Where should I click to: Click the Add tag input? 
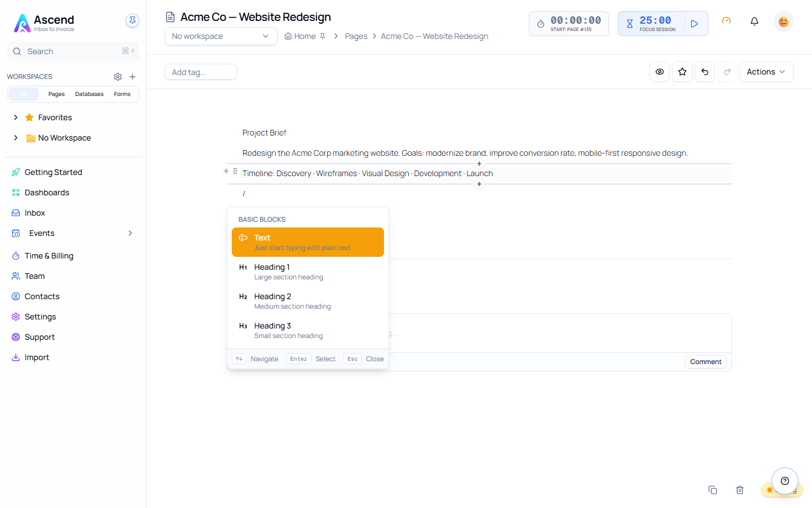pos(200,72)
